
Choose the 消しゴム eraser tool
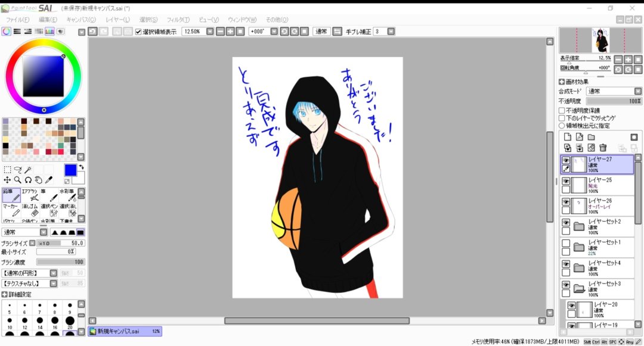(x=30, y=210)
